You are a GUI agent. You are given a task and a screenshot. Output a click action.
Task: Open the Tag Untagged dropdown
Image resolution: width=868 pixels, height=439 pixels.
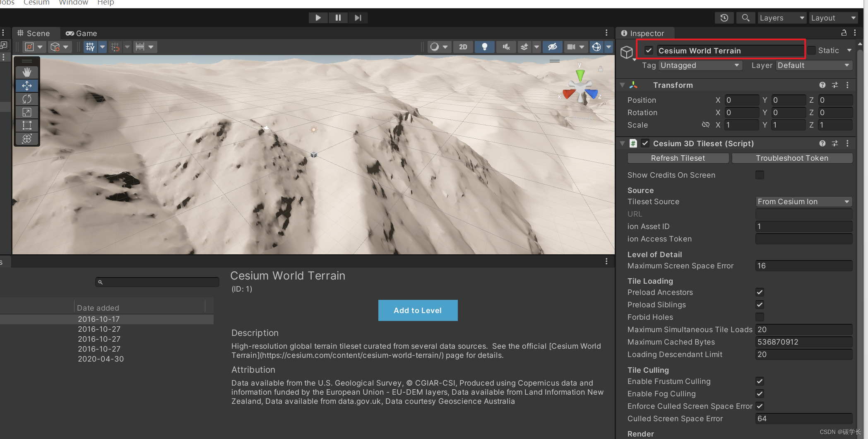tap(700, 65)
